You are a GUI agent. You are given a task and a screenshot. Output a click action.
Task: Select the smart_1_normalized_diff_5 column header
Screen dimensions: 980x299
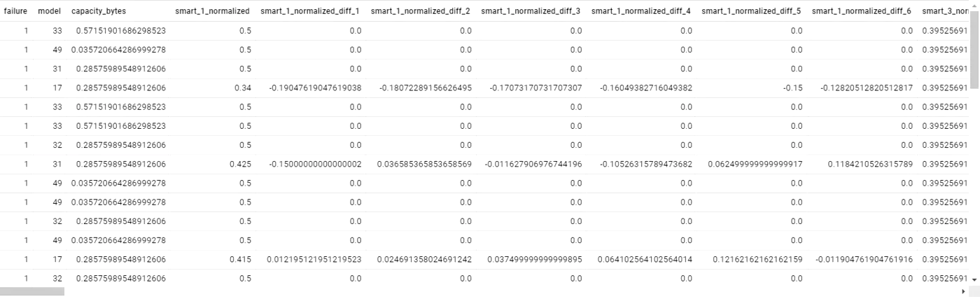751,11
